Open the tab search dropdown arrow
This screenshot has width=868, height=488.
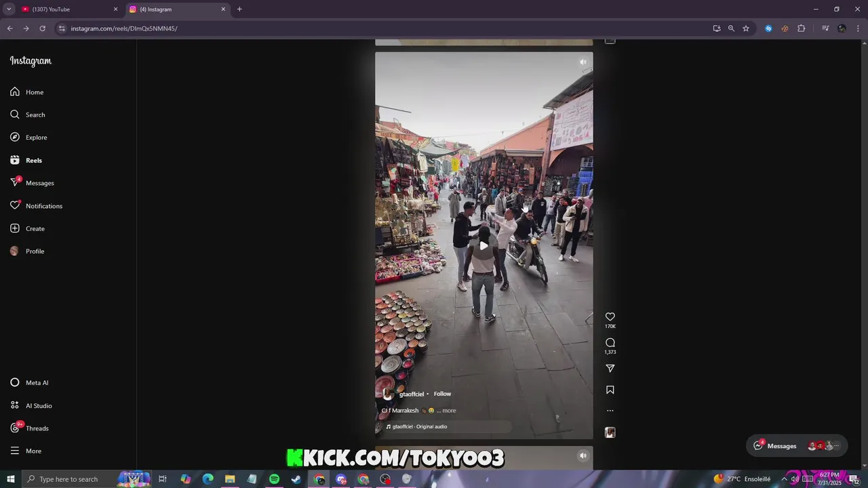(x=9, y=9)
